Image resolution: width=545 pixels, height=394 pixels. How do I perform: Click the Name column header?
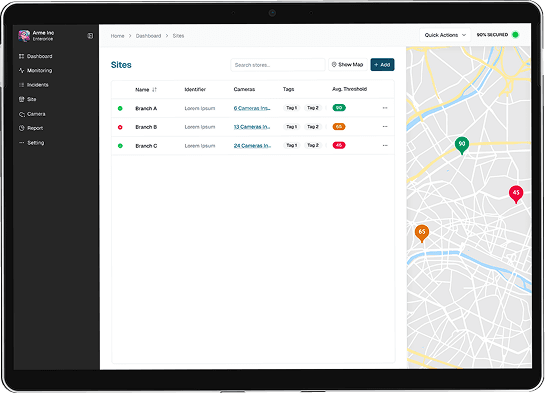point(142,90)
